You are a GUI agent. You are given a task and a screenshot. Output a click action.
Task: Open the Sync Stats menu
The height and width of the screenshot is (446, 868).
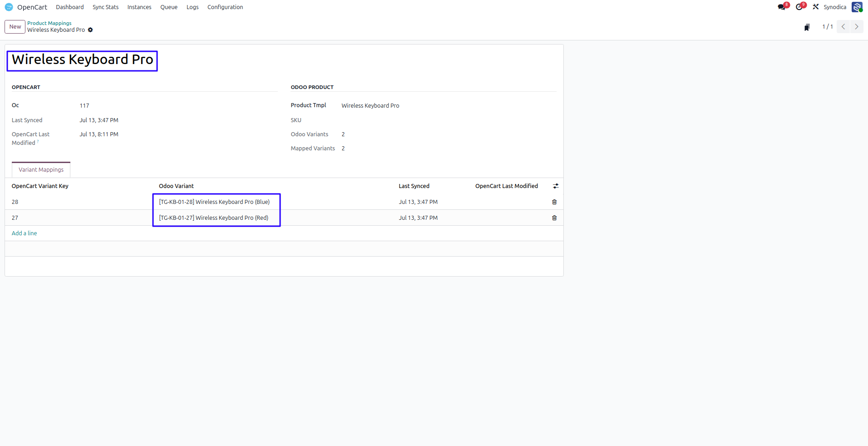click(x=105, y=7)
